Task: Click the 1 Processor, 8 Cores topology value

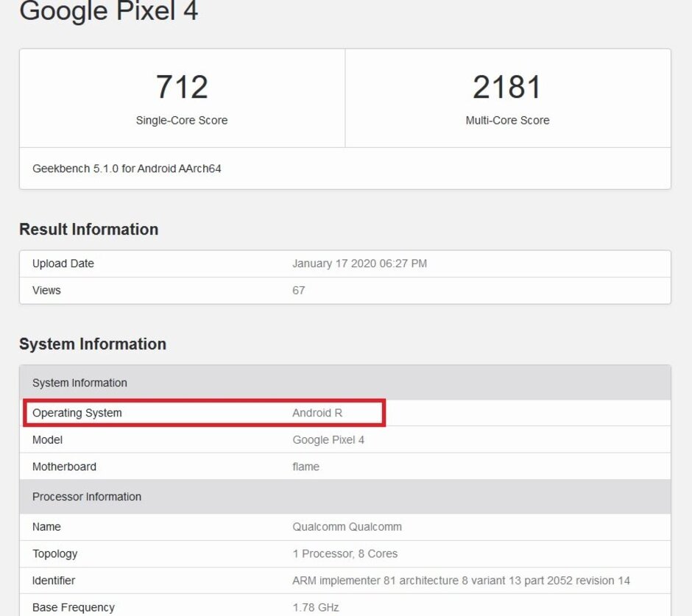Action: [345, 554]
